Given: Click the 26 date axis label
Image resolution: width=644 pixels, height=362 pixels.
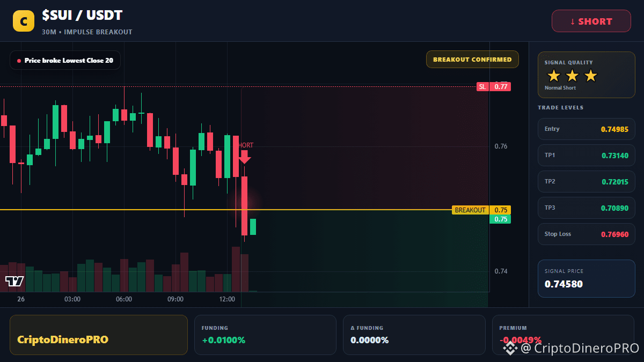Looking at the screenshot, I should coord(21,299).
